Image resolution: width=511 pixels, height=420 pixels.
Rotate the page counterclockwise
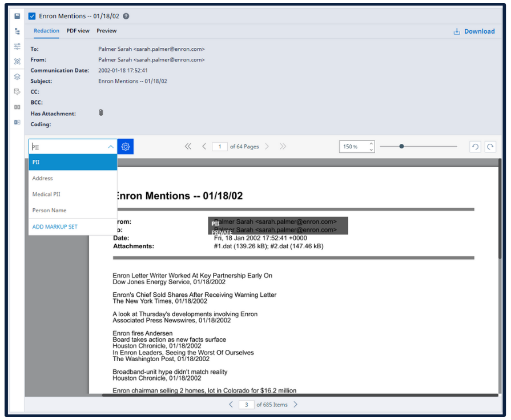(475, 147)
